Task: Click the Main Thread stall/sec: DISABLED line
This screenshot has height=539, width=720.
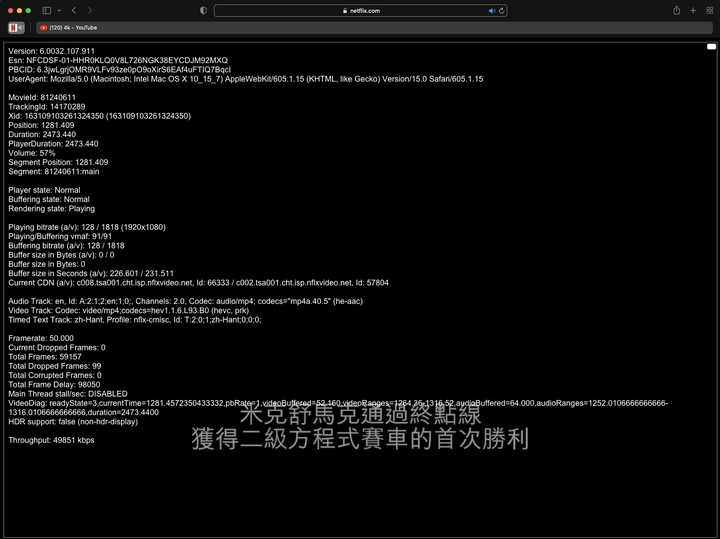Action: (x=68, y=393)
